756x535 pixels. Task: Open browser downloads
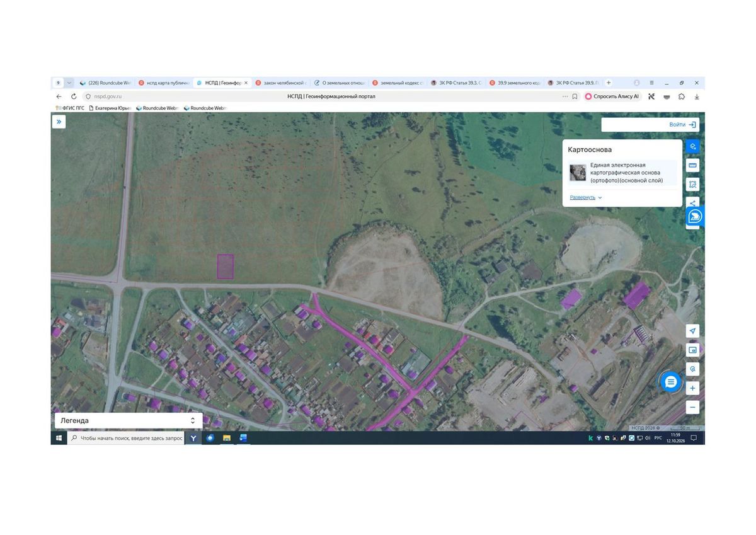[697, 96]
